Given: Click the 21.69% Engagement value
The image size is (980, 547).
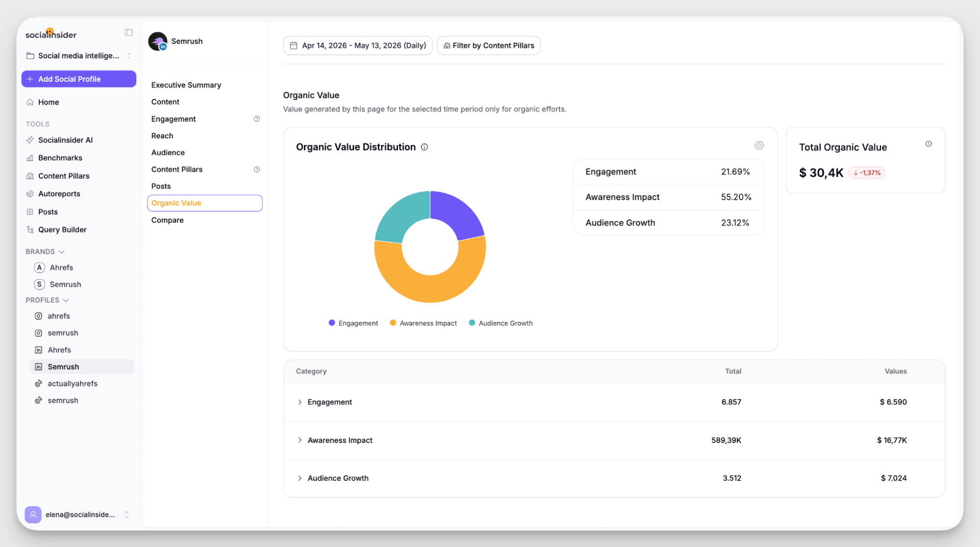Looking at the screenshot, I should [735, 172].
